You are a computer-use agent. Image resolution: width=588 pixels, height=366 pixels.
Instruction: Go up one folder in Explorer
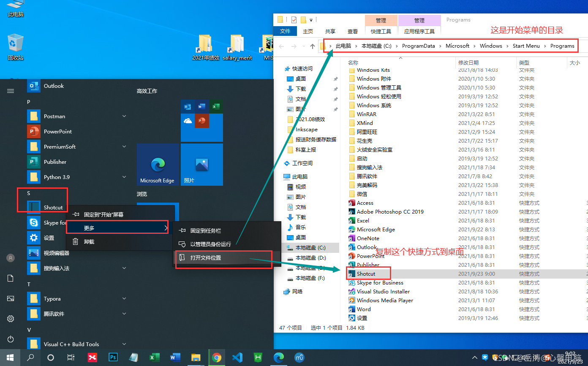pyautogui.click(x=313, y=46)
